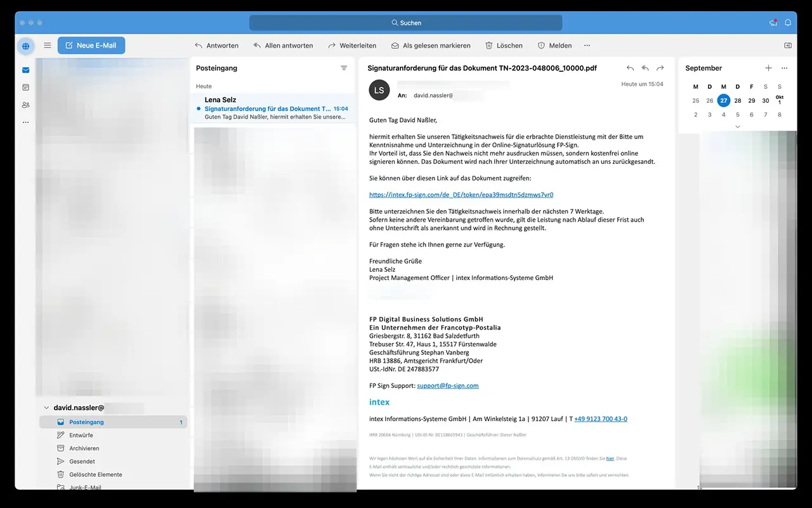Image resolution: width=812 pixels, height=508 pixels.
Task: Expand the calendar with the down chevron
Action: point(737,126)
